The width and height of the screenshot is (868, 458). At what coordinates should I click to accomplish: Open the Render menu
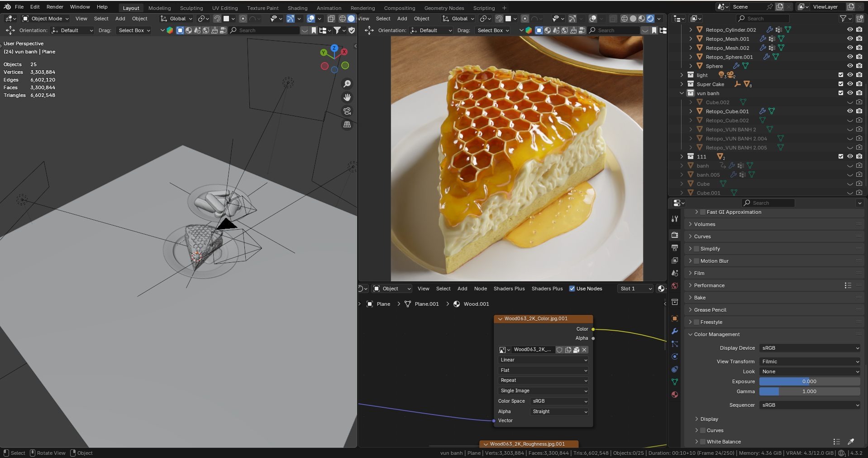pyautogui.click(x=55, y=7)
